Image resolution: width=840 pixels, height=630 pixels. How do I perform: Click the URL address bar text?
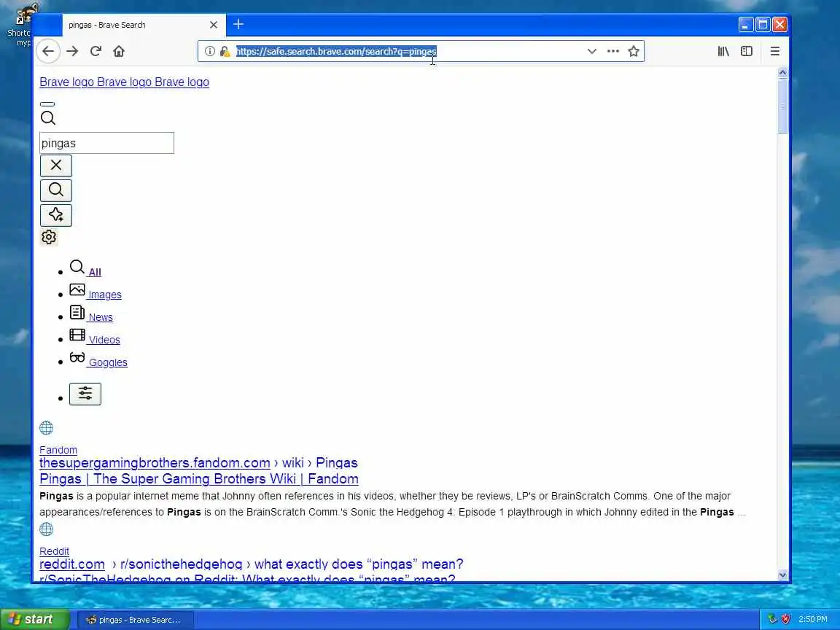click(336, 52)
